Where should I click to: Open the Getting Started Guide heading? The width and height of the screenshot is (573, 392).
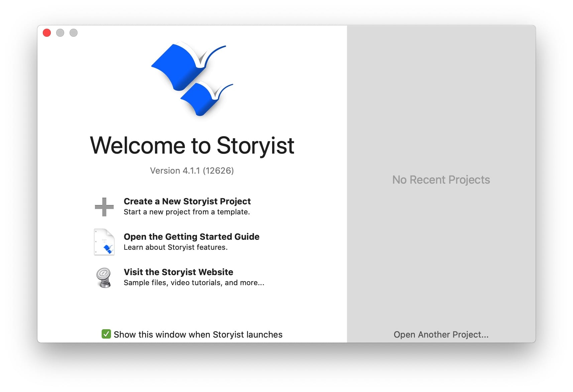click(x=191, y=237)
